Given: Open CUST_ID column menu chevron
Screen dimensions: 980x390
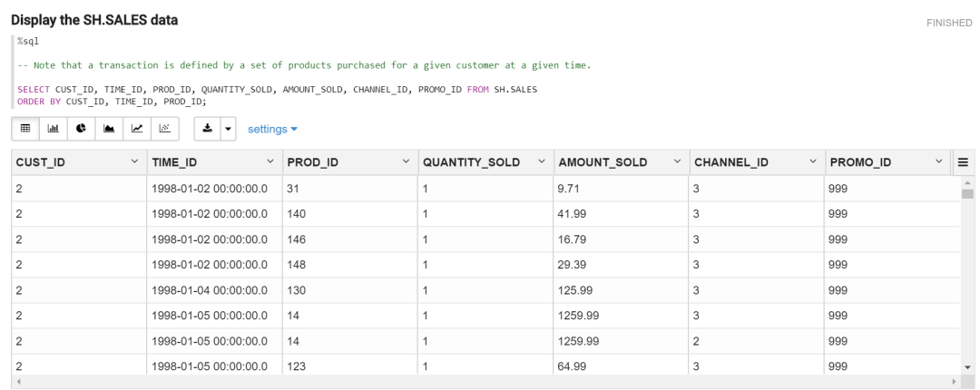Looking at the screenshot, I should tap(134, 161).
